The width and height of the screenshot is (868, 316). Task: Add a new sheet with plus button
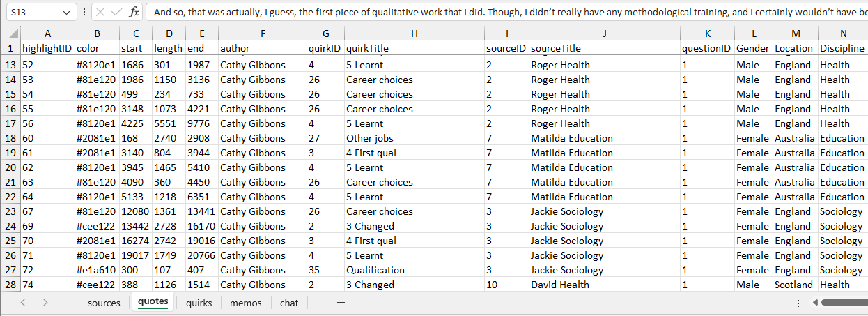(341, 302)
